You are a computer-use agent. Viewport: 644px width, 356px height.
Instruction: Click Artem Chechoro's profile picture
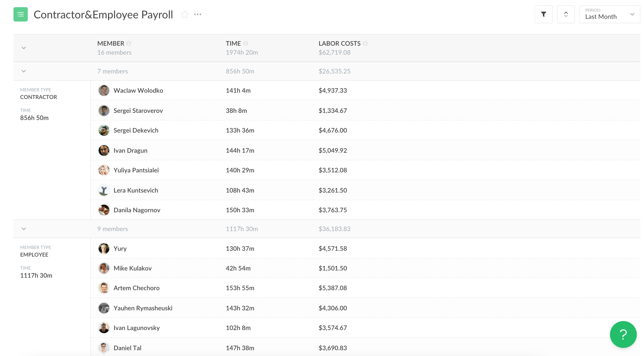(104, 288)
